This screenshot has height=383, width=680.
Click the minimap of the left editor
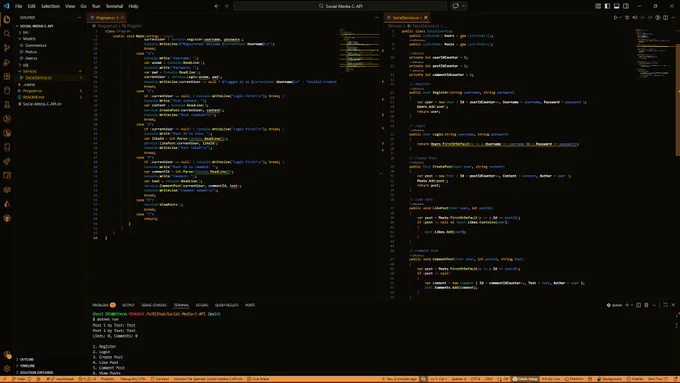359,50
